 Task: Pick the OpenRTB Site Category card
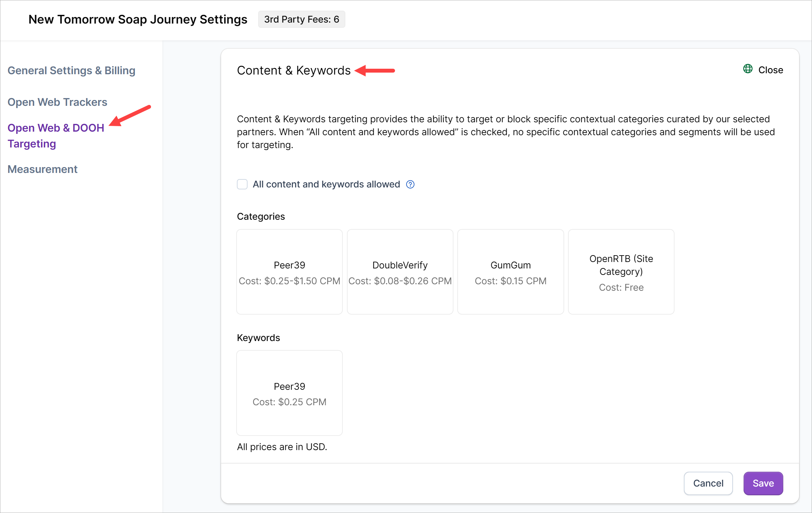(x=621, y=272)
